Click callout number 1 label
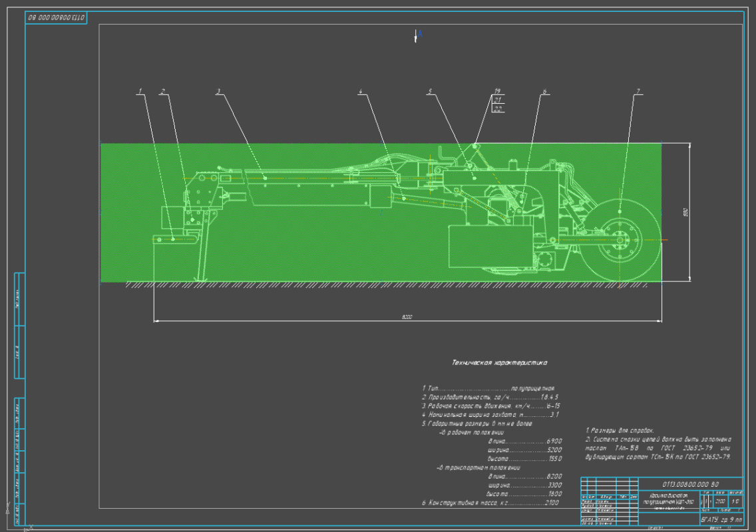756x532 pixels. pyautogui.click(x=140, y=90)
